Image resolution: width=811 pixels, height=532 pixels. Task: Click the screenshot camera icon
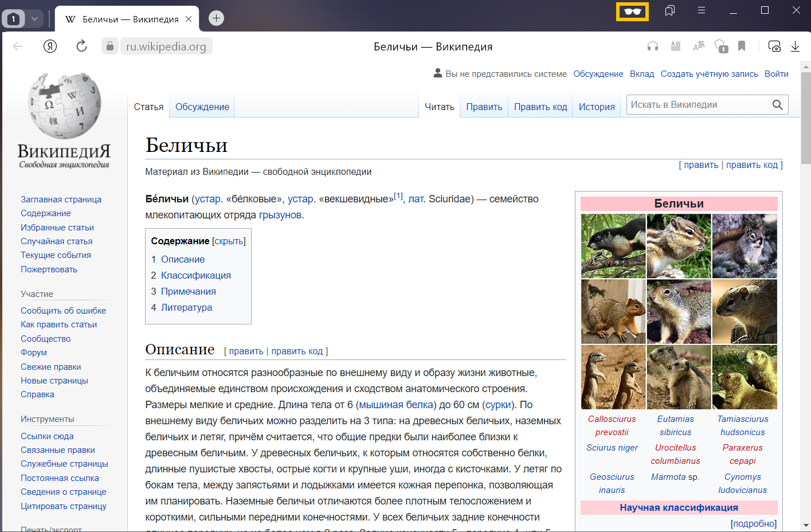pyautogui.click(x=774, y=46)
